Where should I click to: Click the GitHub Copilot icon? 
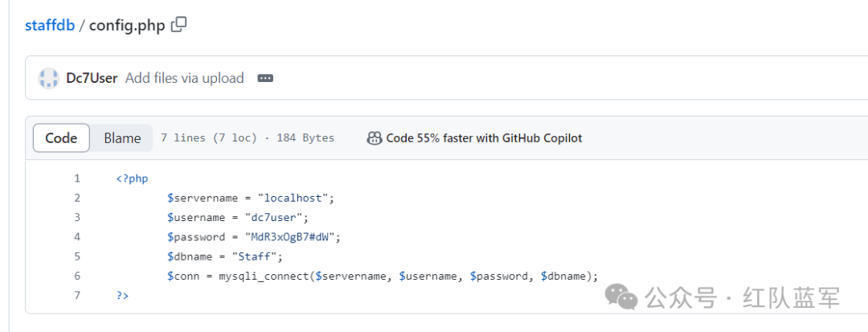click(374, 138)
